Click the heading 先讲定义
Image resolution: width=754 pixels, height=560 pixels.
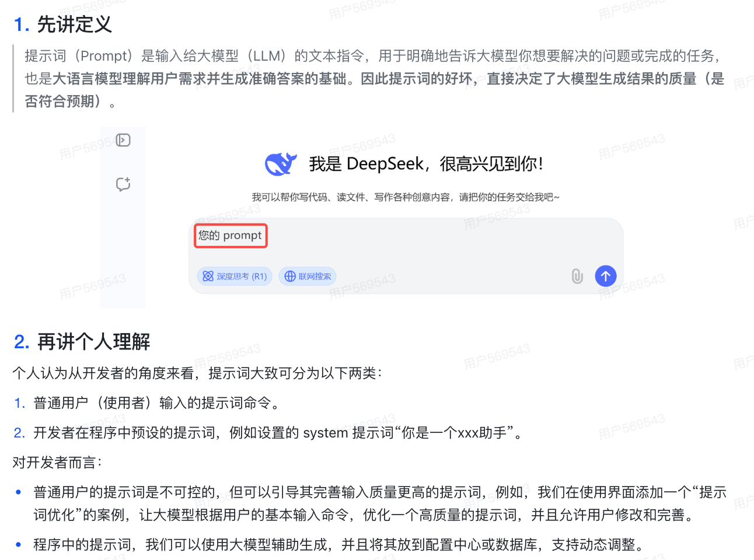[74, 24]
